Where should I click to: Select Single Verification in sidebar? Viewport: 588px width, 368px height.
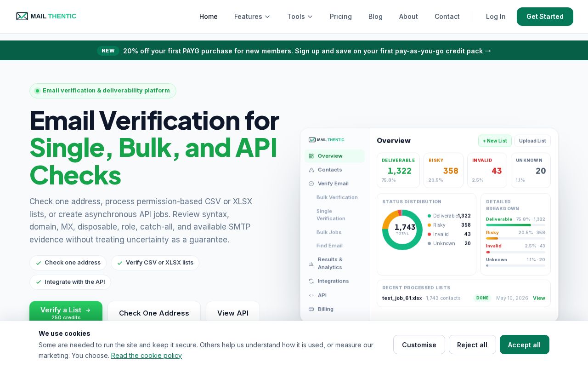point(331,215)
